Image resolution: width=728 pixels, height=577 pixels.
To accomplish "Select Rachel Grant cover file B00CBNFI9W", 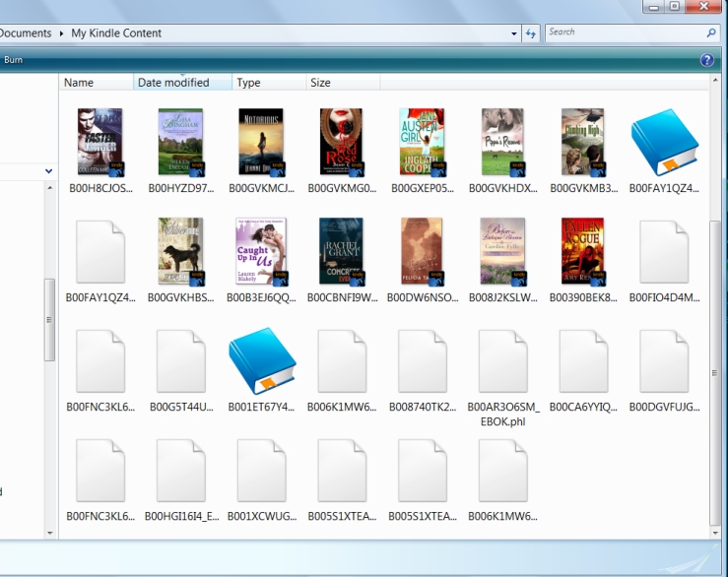I will click(342, 260).
